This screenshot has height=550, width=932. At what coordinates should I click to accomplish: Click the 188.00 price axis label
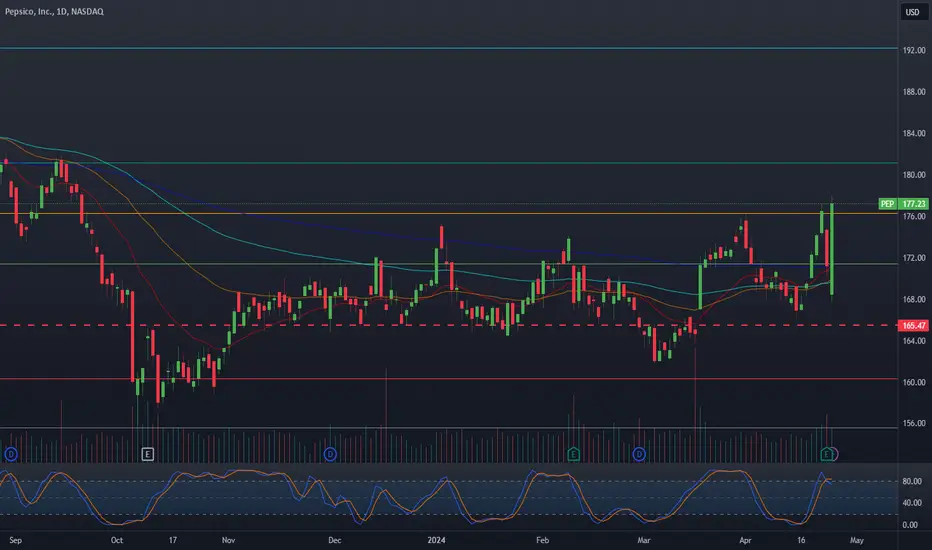click(x=914, y=92)
